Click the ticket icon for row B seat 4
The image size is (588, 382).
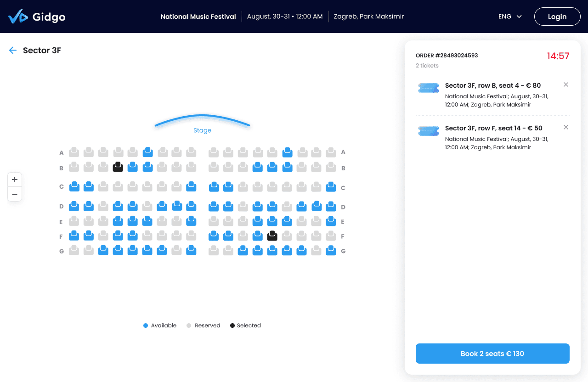(x=428, y=88)
